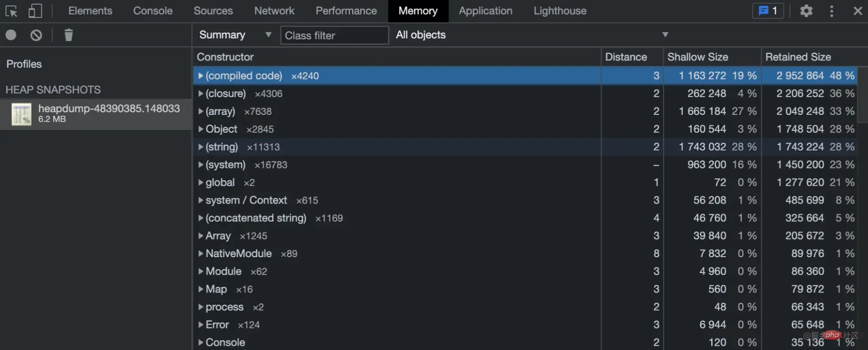Switch to the Elements tab

(90, 11)
